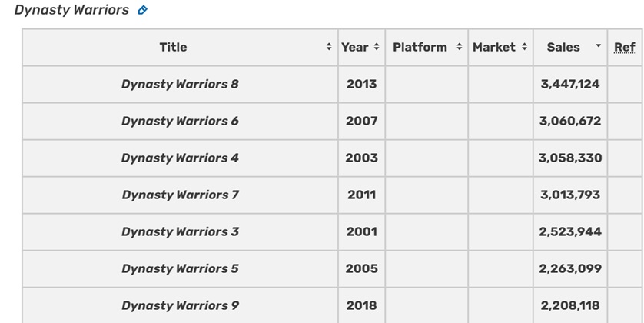Select the Dynasty Warriors 6 title cell
Screen dimensions: 644x323
tap(180, 122)
